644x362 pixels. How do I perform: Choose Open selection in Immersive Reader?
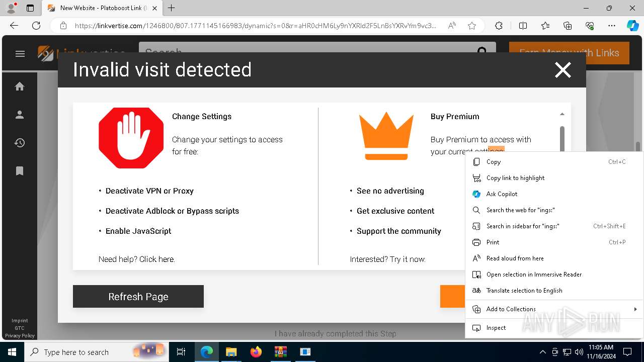[x=554, y=275]
